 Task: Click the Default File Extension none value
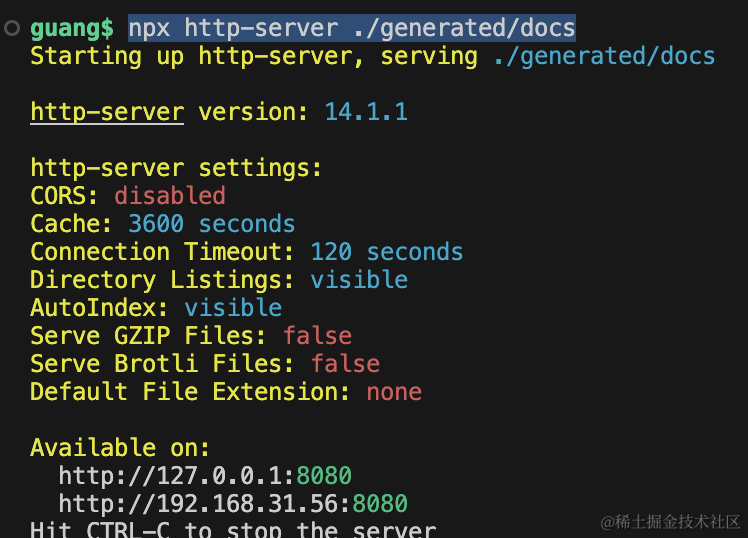tap(393, 391)
